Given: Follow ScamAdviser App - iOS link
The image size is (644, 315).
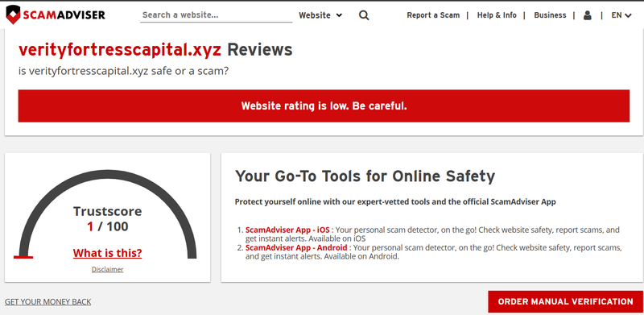Looking at the screenshot, I should pos(287,230).
